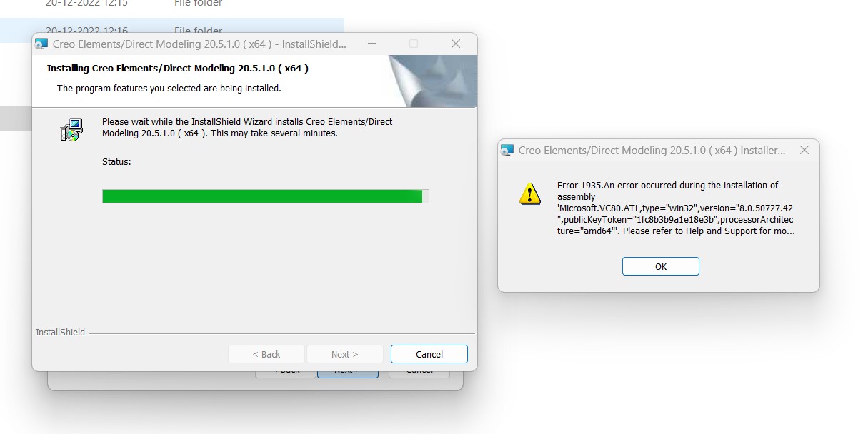Click the wizard window title text
This screenshot has width=868, height=434.
199,44
